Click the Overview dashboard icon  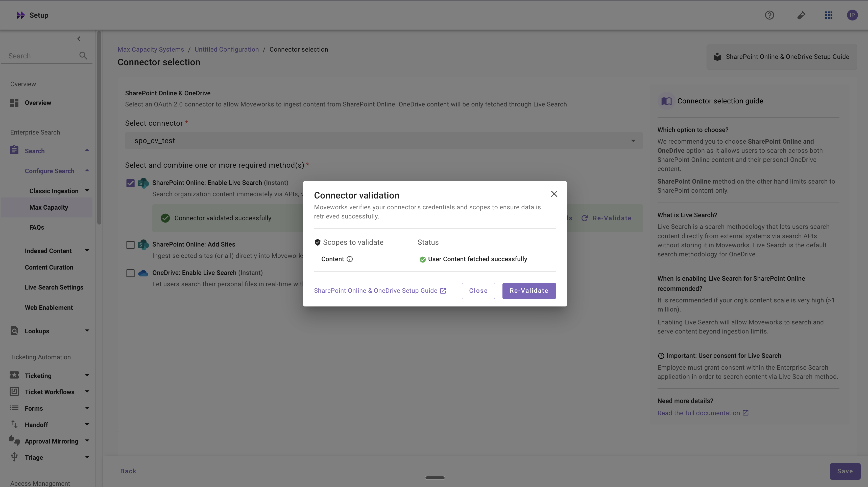(14, 103)
